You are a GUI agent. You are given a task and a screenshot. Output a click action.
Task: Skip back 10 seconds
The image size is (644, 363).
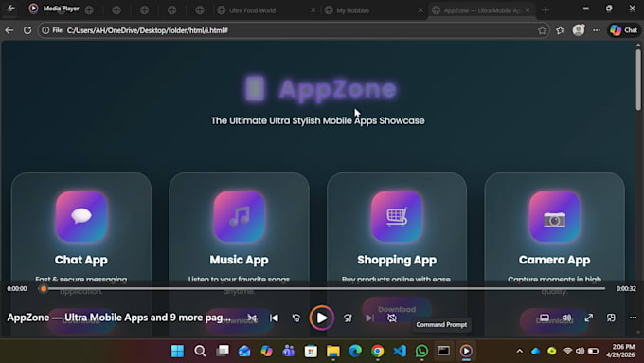click(296, 318)
